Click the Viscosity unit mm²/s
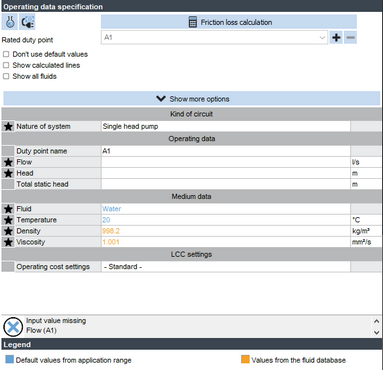The height and width of the screenshot is (370, 383). point(361,242)
